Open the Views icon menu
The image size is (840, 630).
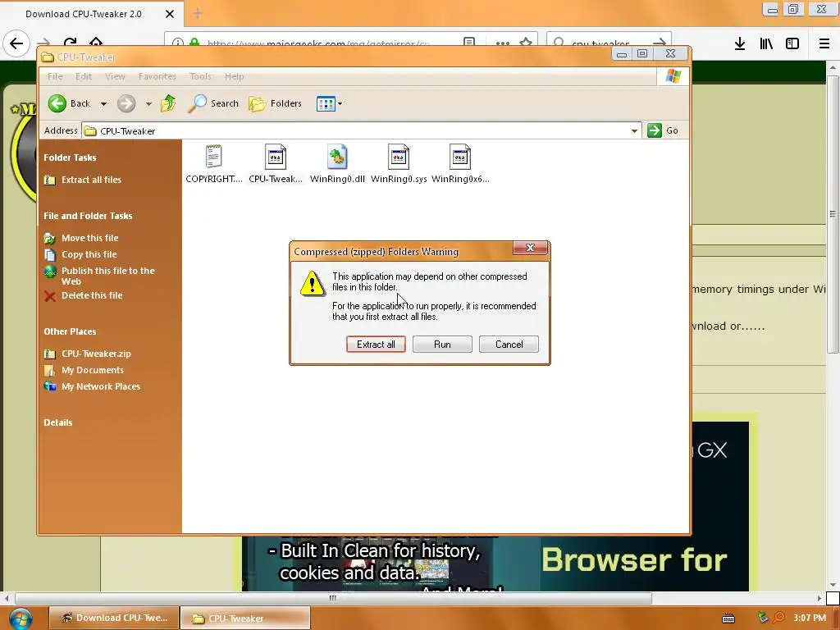(x=329, y=103)
